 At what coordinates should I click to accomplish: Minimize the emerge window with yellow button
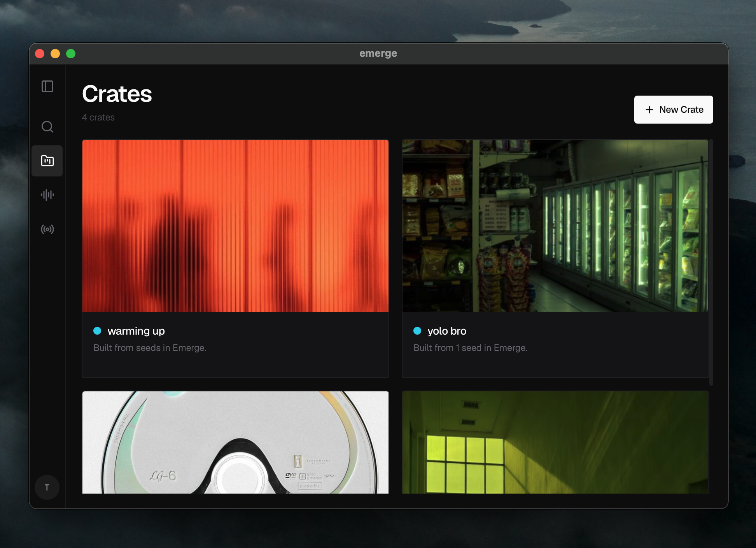tap(55, 54)
